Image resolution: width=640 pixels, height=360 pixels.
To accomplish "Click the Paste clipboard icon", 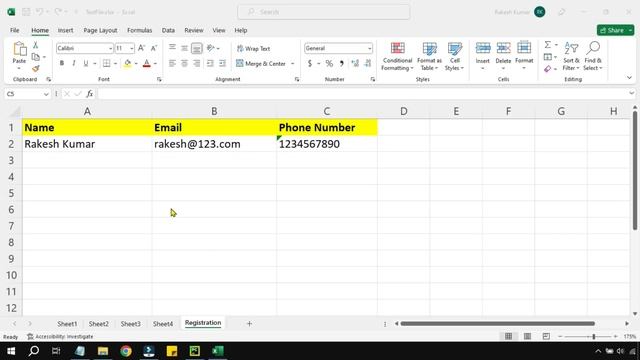I will 19,49.
